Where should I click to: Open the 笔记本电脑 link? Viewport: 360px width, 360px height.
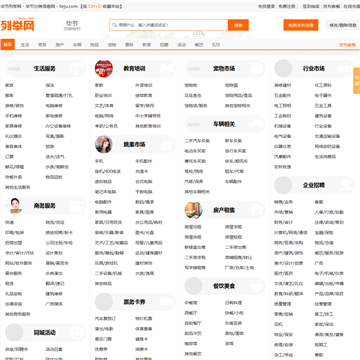[x=106, y=192]
